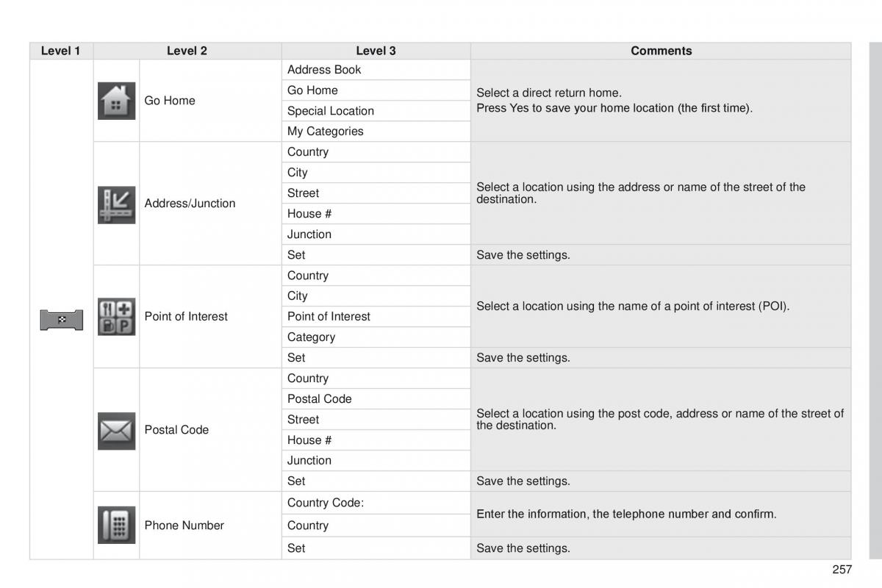Select Special Location in Level 3
Image resolution: width=882 pixels, height=588 pixels.
click(x=376, y=111)
